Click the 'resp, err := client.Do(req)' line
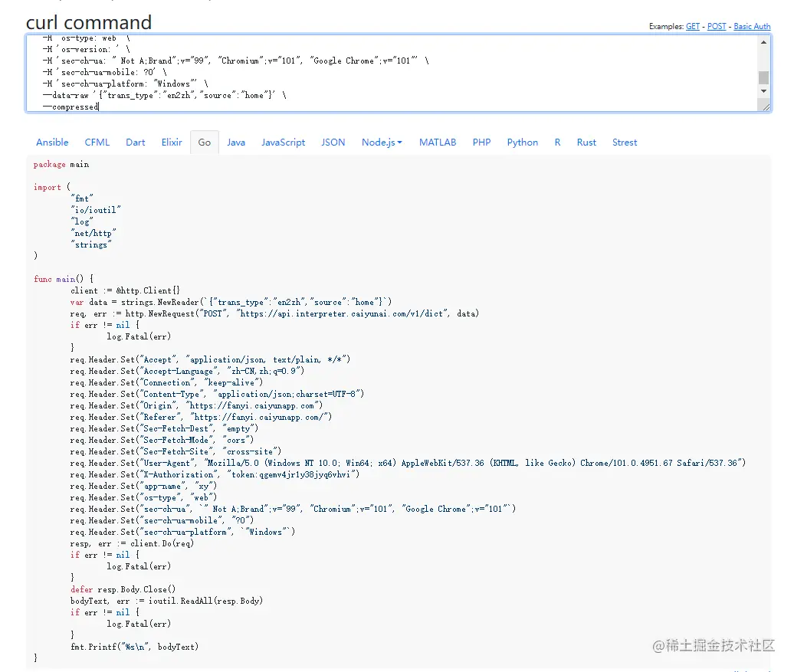 pos(132,543)
